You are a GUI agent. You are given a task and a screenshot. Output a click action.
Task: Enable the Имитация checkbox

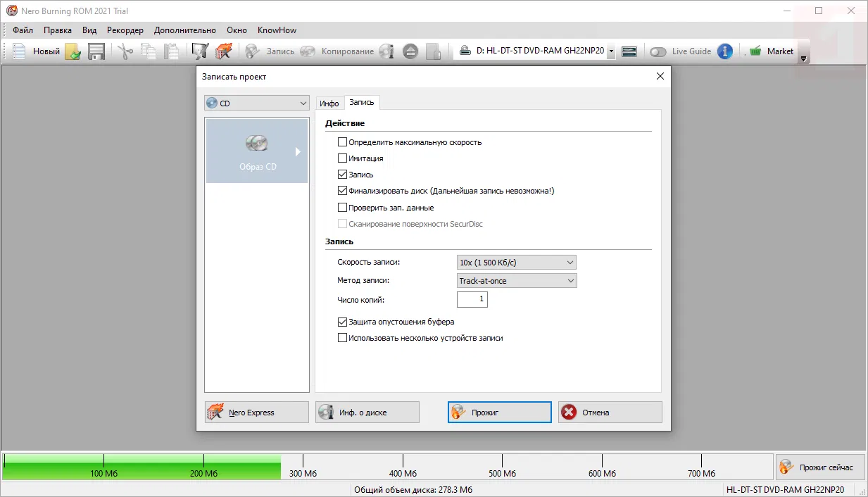point(343,158)
